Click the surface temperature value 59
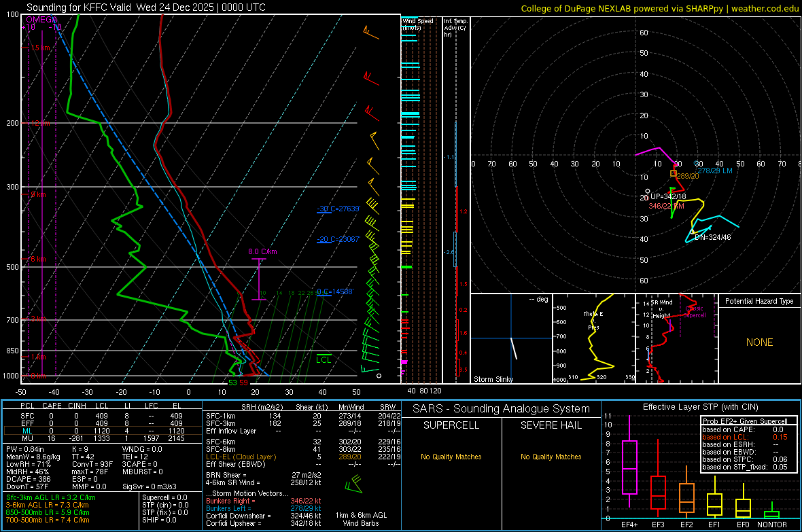Viewport: 802px width, 532px height. 243,383
